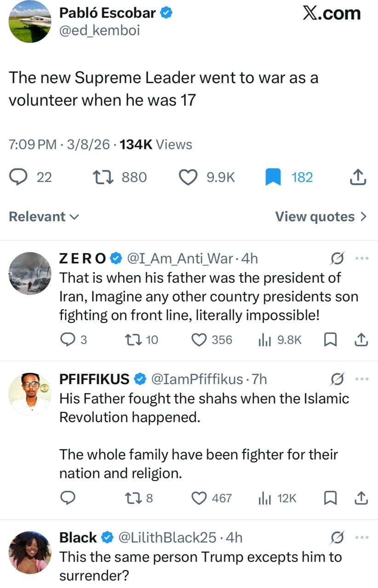
Task: Reply to PFIFFIKUS's comment
Action: [x=68, y=498]
